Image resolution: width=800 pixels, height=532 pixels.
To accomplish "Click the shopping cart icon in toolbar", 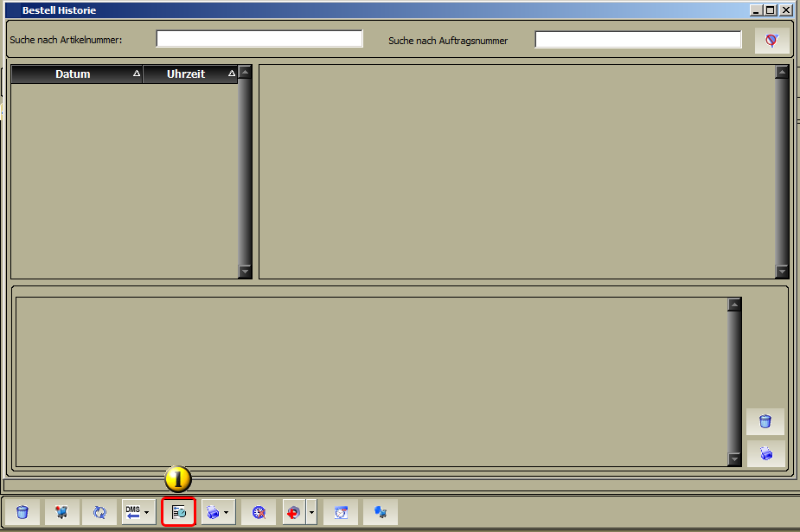I will [x=61, y=512].
